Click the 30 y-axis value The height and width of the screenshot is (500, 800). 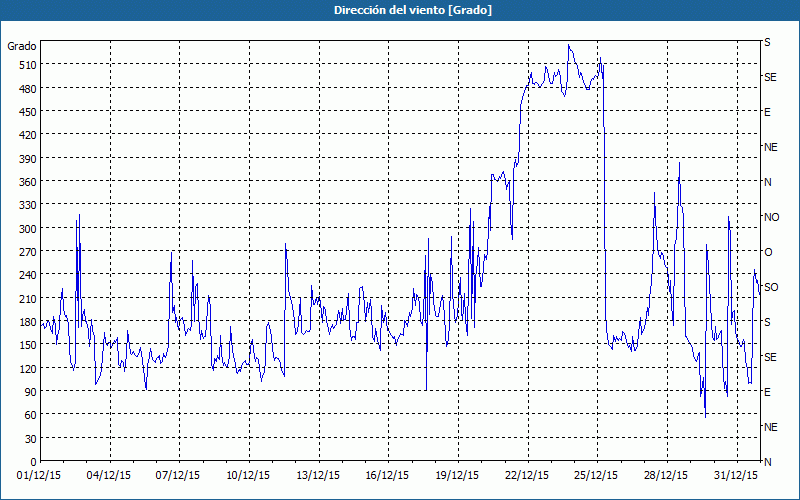[x=31, y=439]
